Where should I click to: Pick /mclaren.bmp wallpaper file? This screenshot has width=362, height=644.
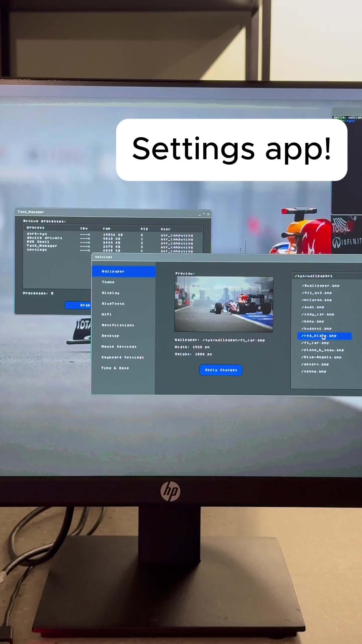pos(317,300)
